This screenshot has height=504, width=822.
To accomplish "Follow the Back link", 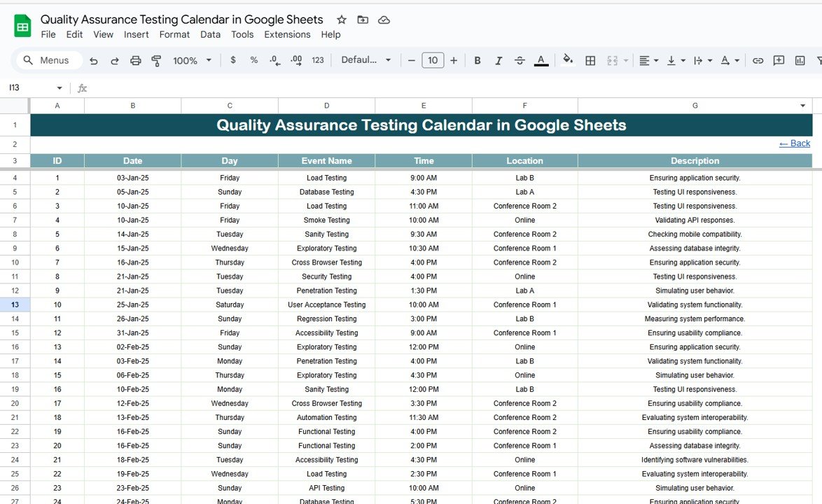I will click(795, 143).
